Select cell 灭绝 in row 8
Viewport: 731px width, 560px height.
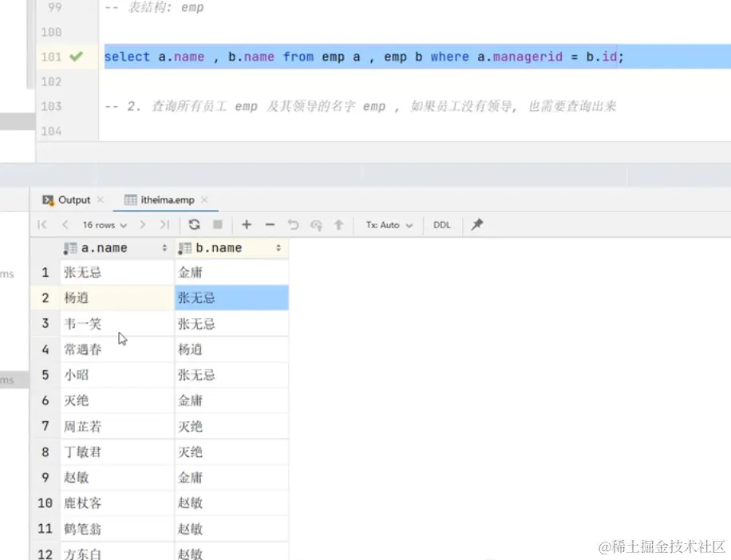(x=231, y=452)
